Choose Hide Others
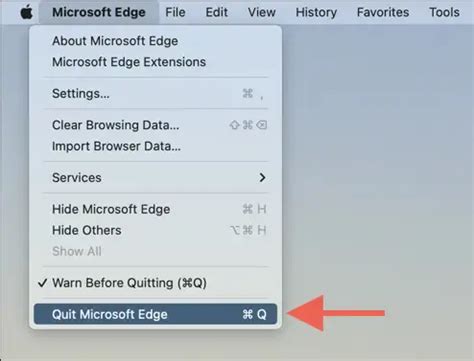The width and height of the screenshot is (474, 361). tap(155, 230)
